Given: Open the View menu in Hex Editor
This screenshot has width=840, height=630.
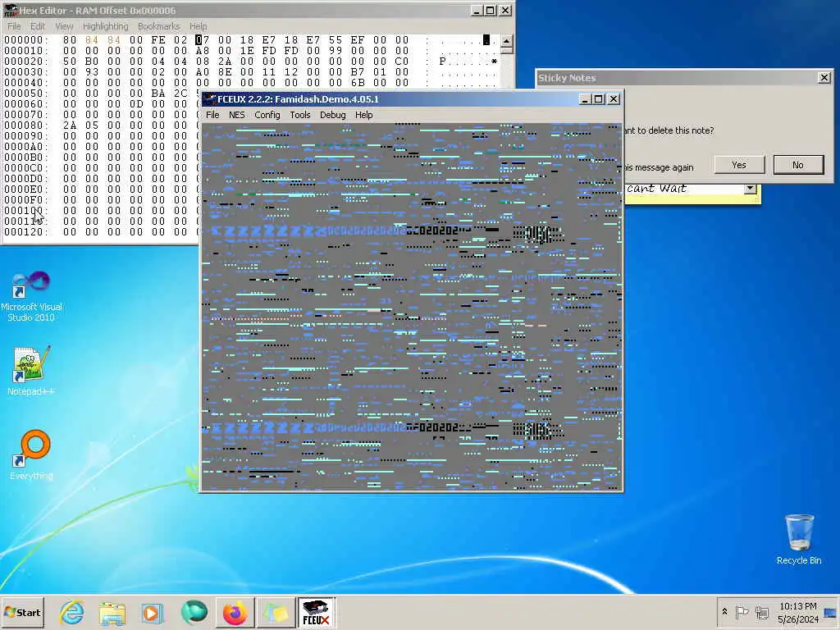Looking at the screenshot, I should click(64, 26).
